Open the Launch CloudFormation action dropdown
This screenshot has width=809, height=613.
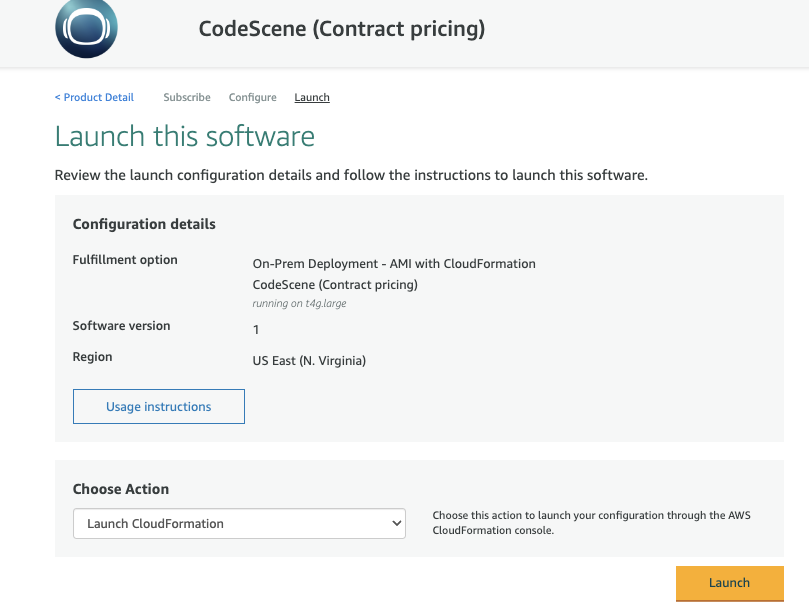[x=239, y=523]
